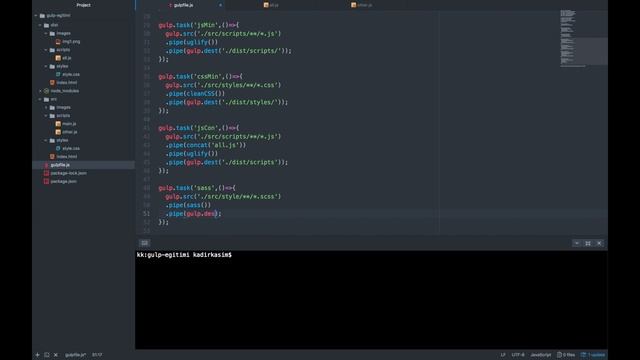Close the terminal panel

[599, 243]
